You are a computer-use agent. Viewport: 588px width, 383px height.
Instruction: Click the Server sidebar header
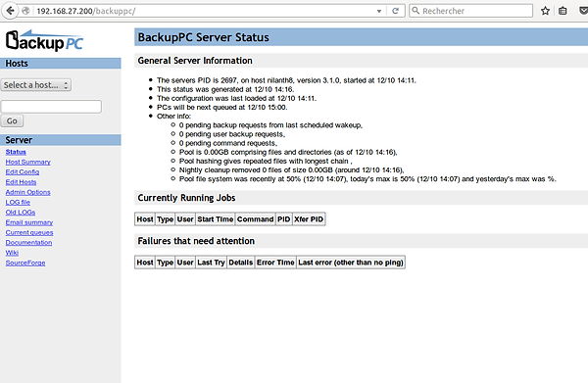click(x=61, y=140)
